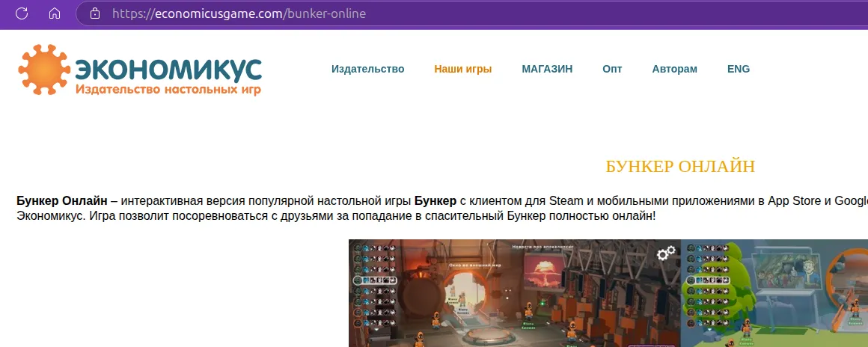Open the Авторам menu item
This screenshot has width=868, height=347.
tap(674, 70)
